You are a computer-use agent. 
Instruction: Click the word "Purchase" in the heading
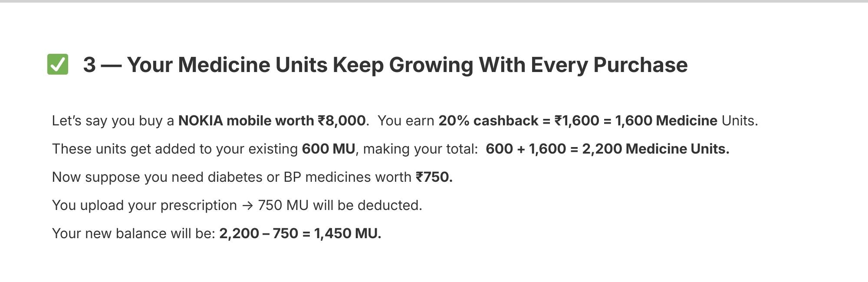pyautogui.click(x=640, y=65)
